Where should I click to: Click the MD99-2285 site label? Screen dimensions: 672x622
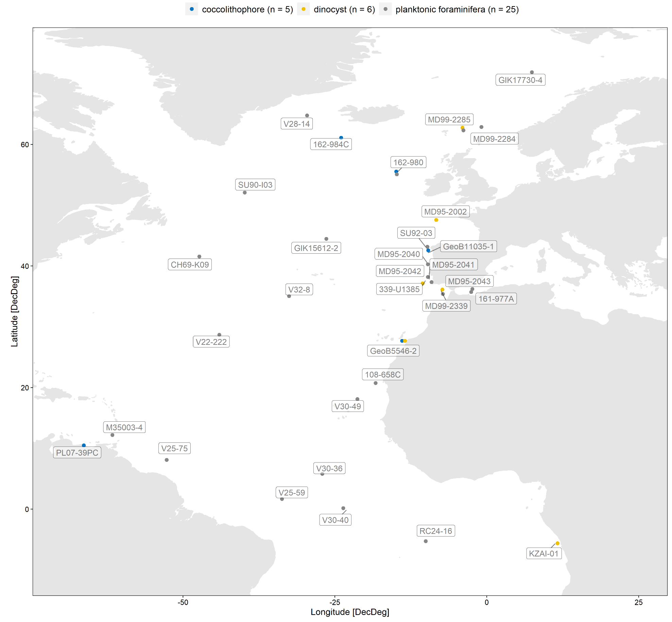[x=449, y=119]
